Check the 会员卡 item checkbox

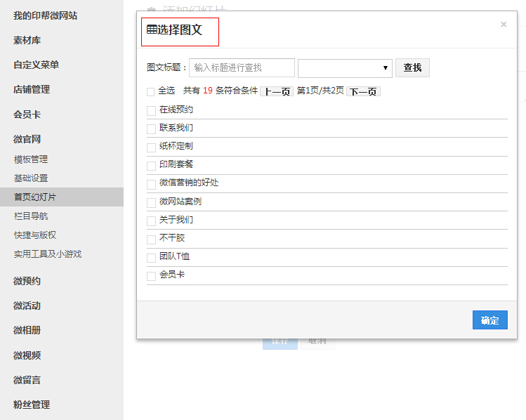point(151,276)
